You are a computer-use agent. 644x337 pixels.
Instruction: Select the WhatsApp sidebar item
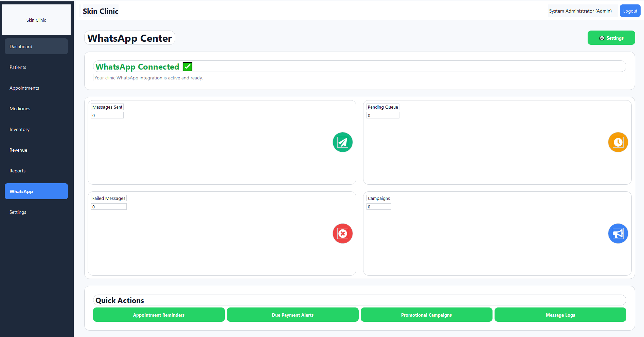(x=36, y=191)
